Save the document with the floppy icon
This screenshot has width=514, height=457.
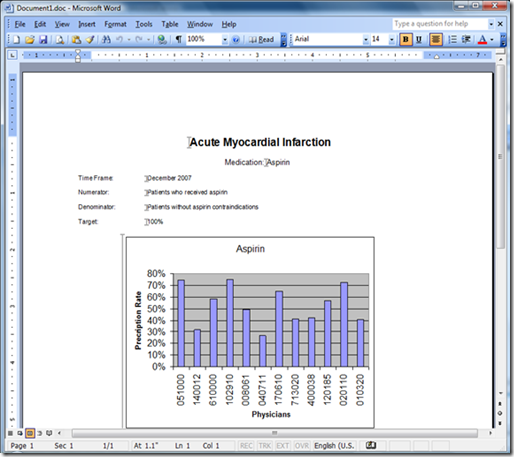click(x=43, y=40)
